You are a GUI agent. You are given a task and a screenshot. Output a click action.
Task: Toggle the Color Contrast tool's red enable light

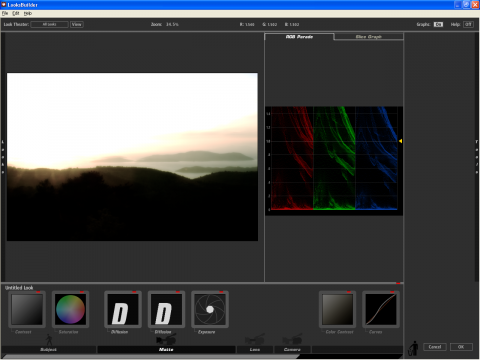(x=349, y=292)
